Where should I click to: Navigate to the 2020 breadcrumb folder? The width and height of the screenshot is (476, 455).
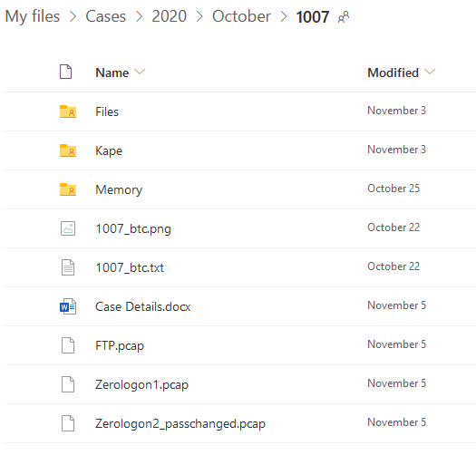[169, 16]
